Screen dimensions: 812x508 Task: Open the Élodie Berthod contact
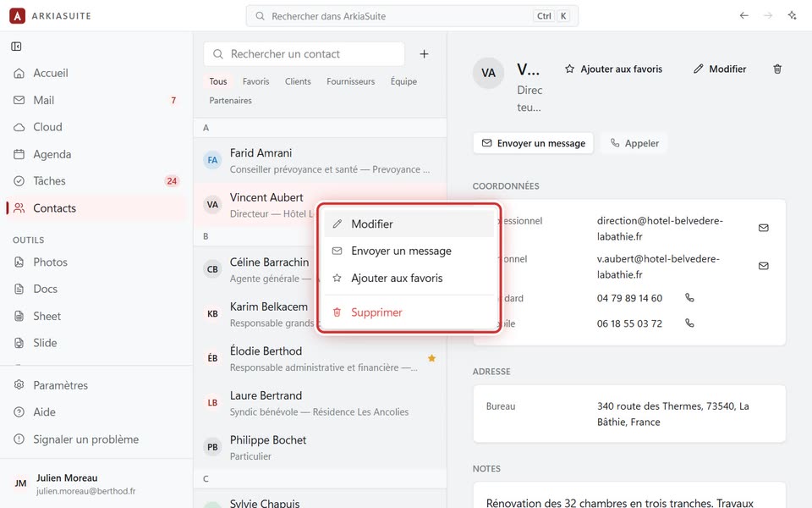320,359
